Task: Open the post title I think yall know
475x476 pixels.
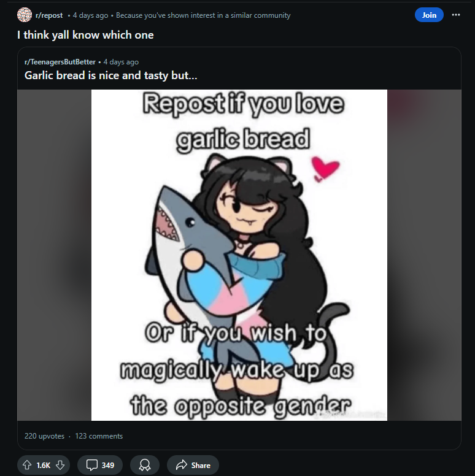Action: point(85,35)
